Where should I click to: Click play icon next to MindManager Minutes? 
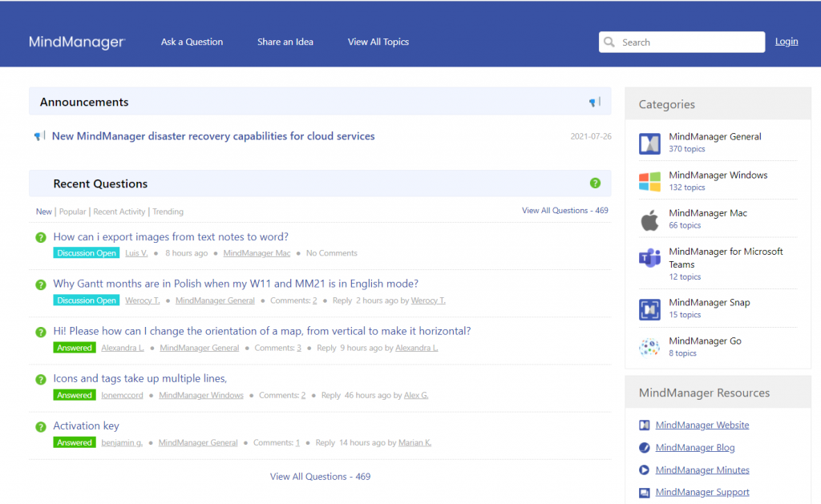pos(645,470)
